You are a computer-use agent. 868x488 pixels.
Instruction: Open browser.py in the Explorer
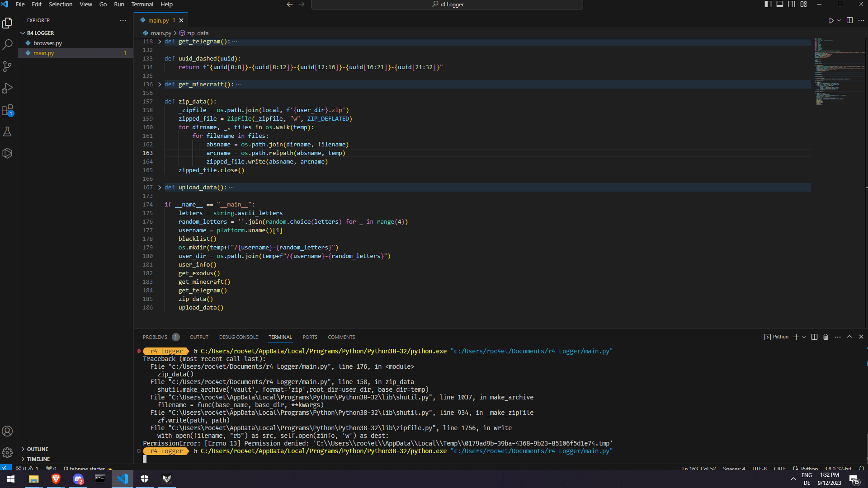point(47,43)
